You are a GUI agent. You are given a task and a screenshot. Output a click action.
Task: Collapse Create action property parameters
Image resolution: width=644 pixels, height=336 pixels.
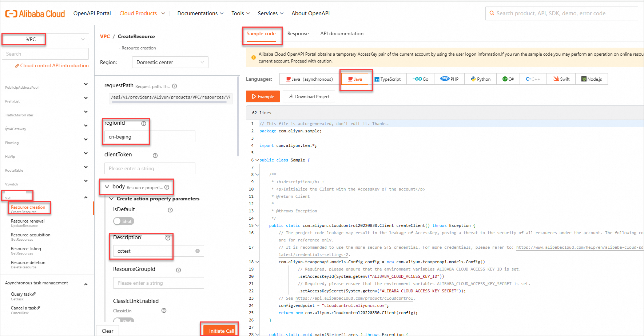click(111, 199)
